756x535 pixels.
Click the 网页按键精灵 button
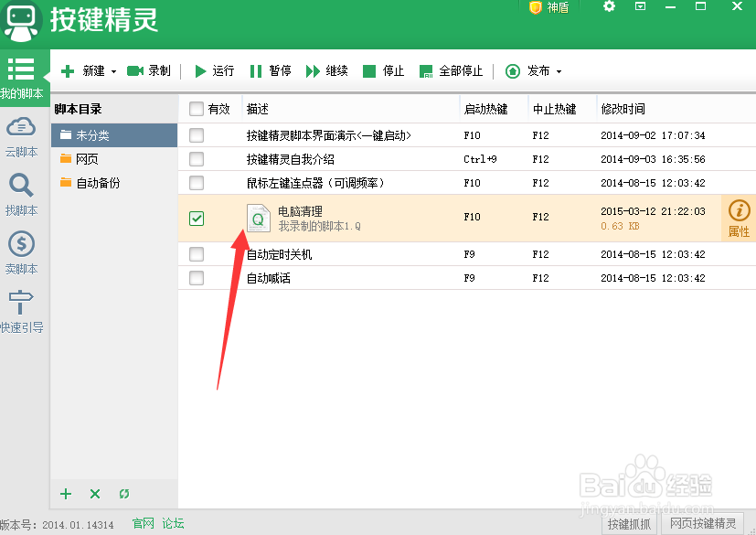pyautogui.click(x=703, y=524)
